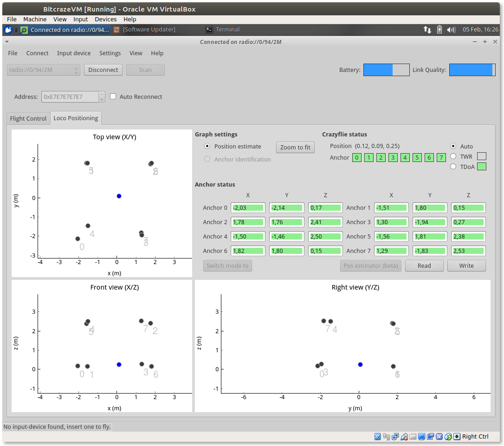Open VirtualBox Devices menu
Viewport: 504px width, 446px height.
coord(105,19)
